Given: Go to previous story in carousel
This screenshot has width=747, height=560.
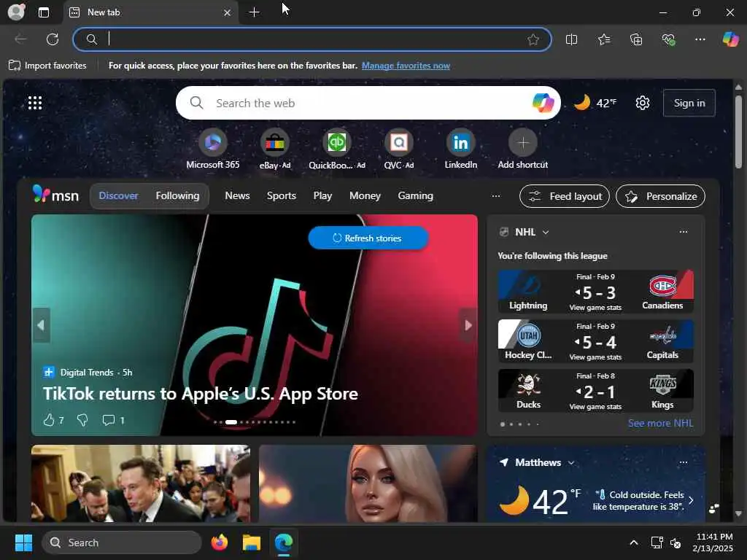Looking at the screenshot, I should (x=41, y=325).
